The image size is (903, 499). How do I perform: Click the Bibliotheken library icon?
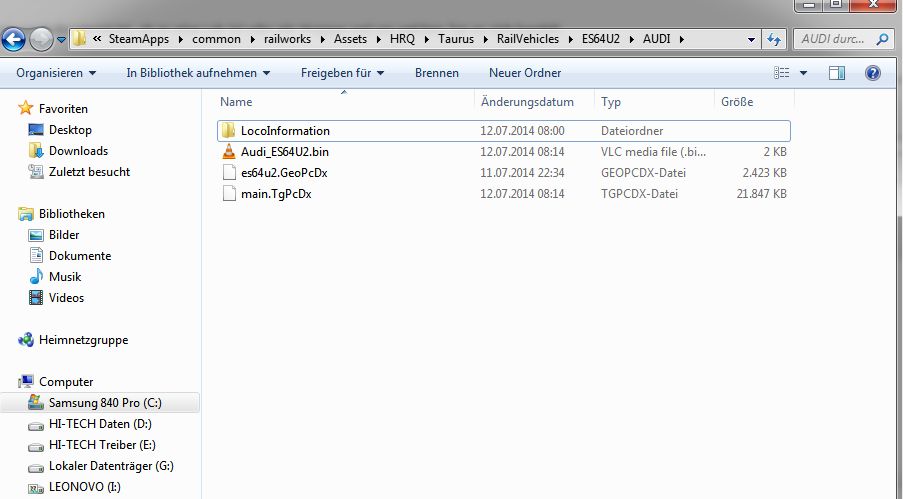25,214
